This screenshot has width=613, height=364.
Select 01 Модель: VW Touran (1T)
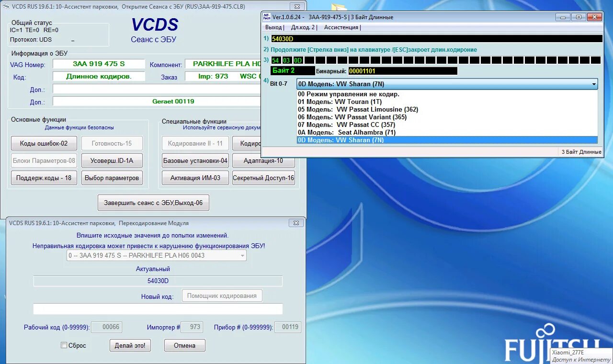coord(447,102)
